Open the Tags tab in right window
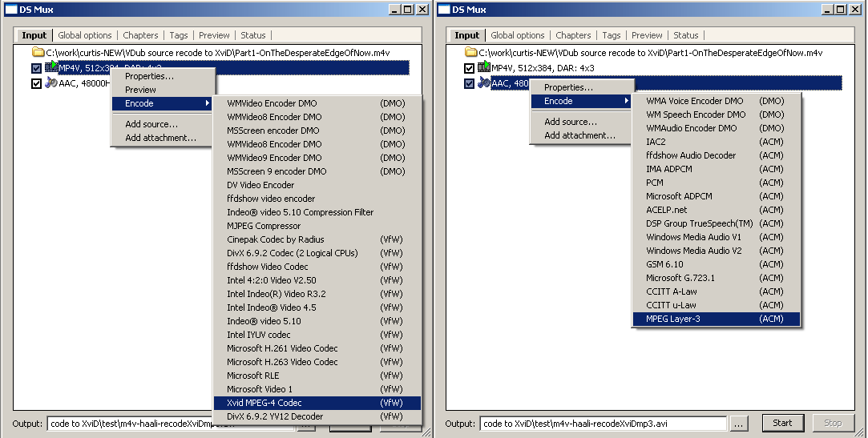This screenshot has height=438, width=868. [x=612, y=35]
